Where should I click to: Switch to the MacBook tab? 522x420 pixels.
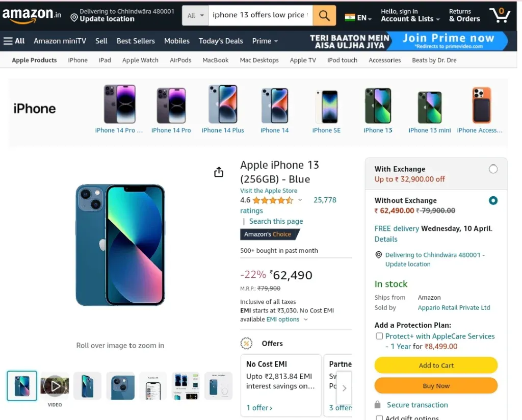(216, 60)
